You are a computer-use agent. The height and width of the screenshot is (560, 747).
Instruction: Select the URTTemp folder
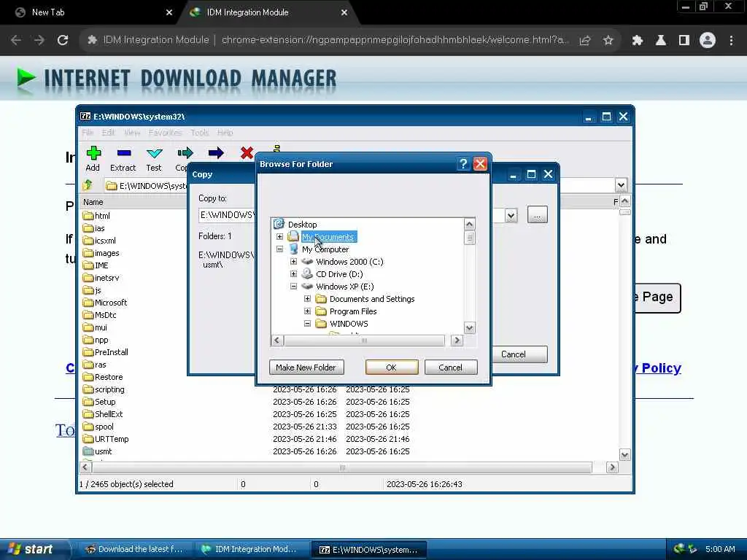click(x=106, y=438)
